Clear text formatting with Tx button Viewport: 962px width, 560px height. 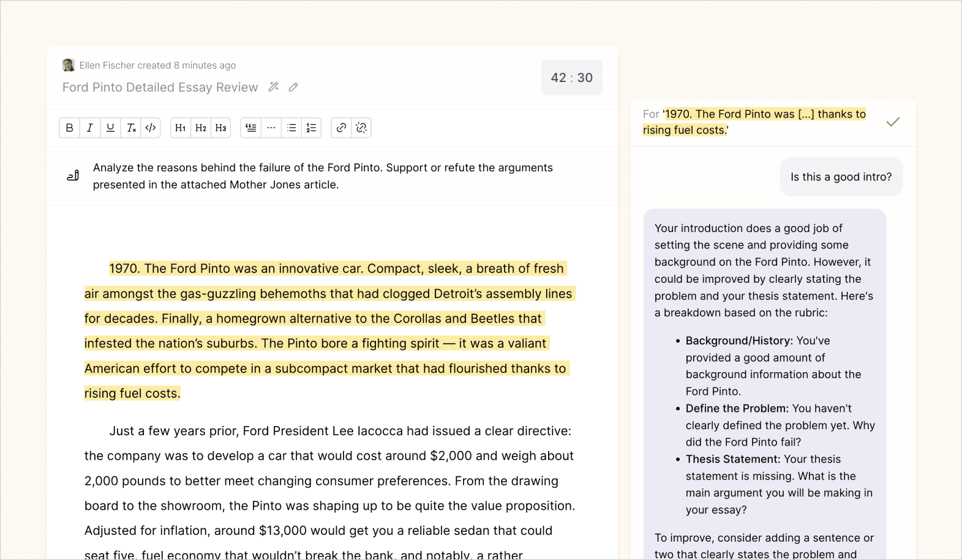130,128
